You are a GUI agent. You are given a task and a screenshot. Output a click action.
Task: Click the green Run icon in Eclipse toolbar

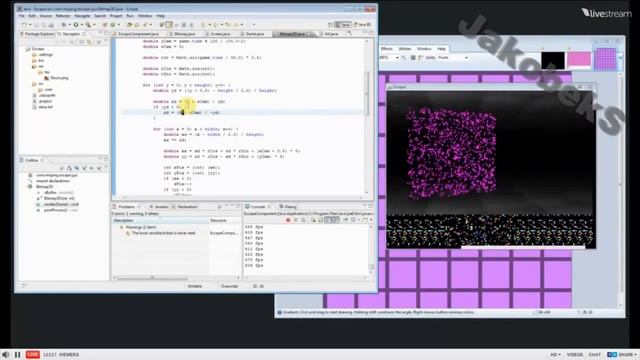click(x=76, y=25)
